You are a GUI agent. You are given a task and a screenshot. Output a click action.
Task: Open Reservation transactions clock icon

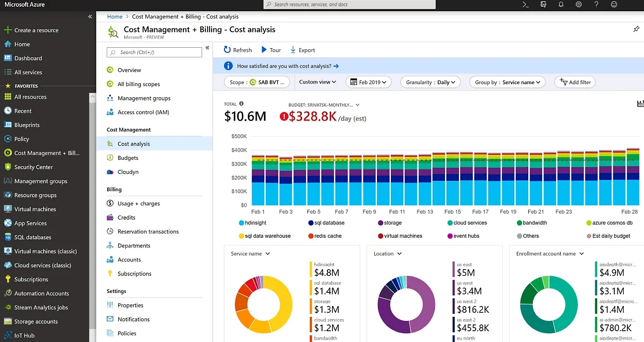(x=110, y=231)
